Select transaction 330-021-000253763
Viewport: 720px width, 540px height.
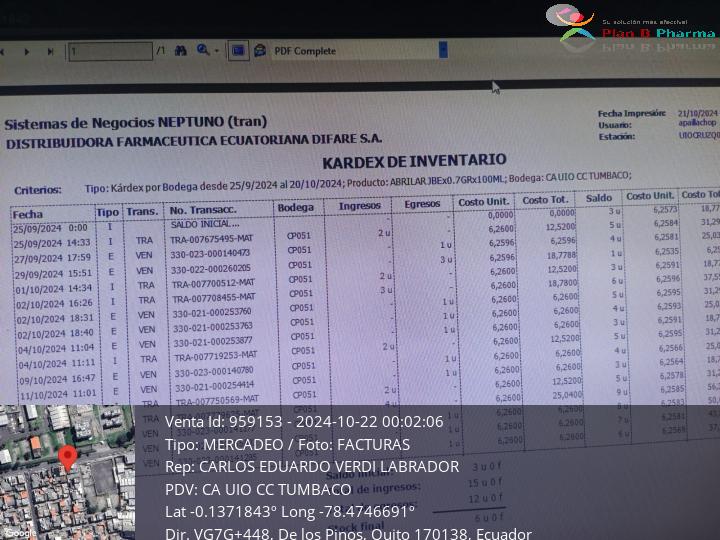(x=213, y=327)
